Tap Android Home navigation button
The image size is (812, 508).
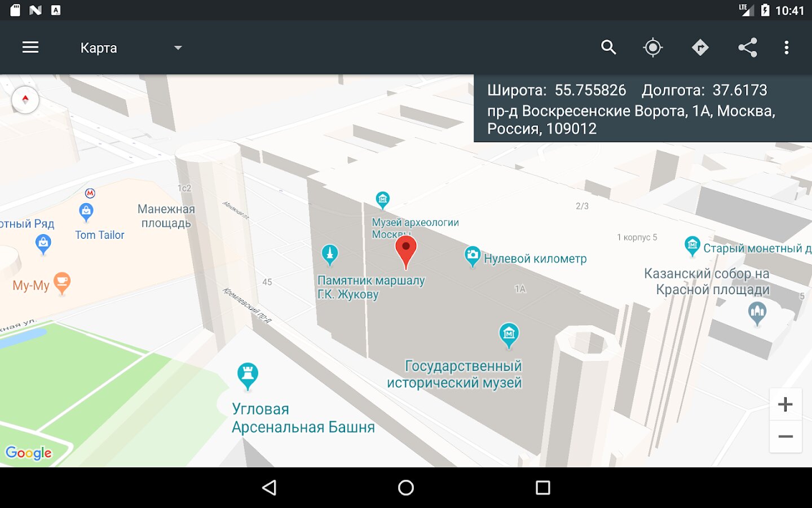406,488
